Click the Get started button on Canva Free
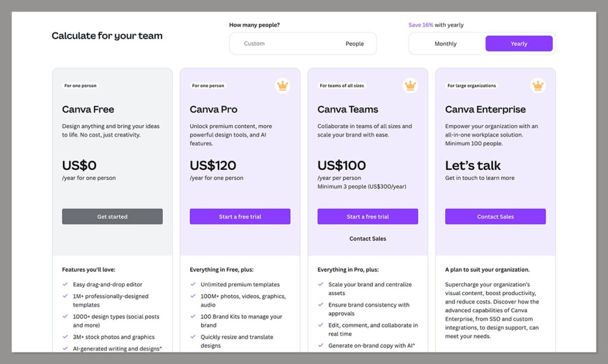608x364 pixels. [112, 216]
